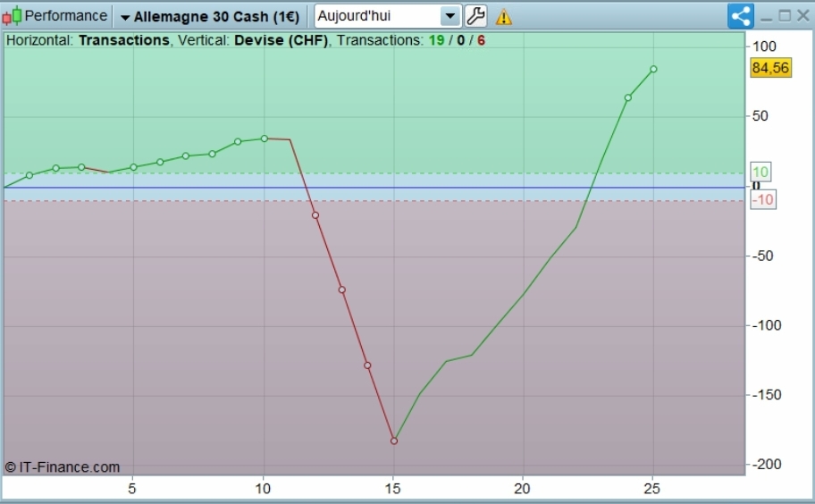Click the yellow warning triangle icon
Viewport: 815px width, 504px height.
[x=504, y=17]
